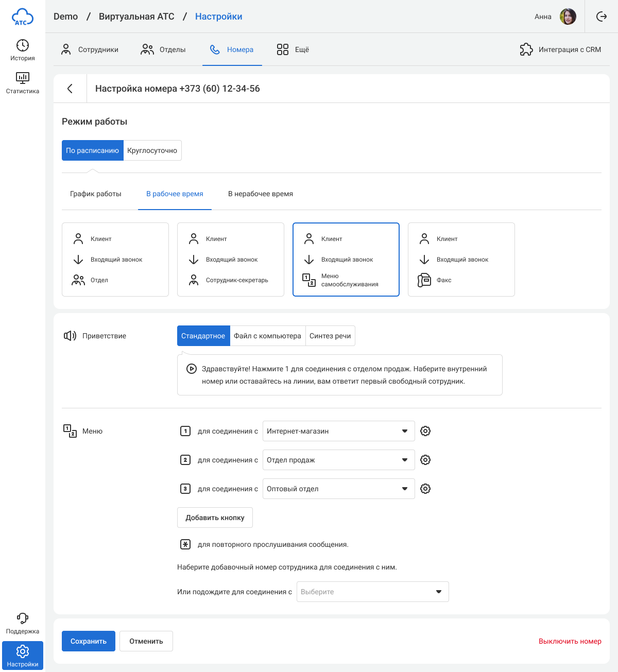Screen dimensions: 618x672
Task: Open gear settings for Интернет-магазин row
Action: click(x=425, y=431)
